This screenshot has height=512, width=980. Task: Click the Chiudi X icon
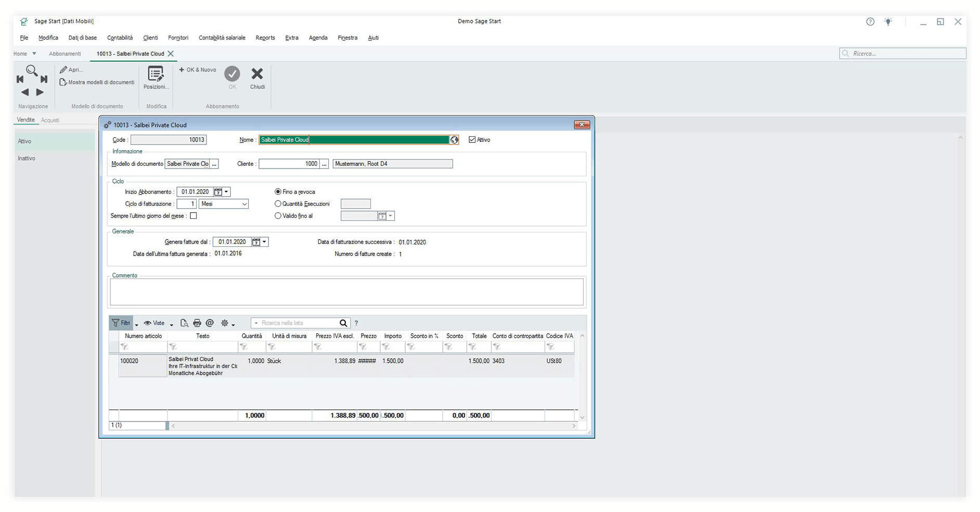pyautogui.click(x=257, y=74)
